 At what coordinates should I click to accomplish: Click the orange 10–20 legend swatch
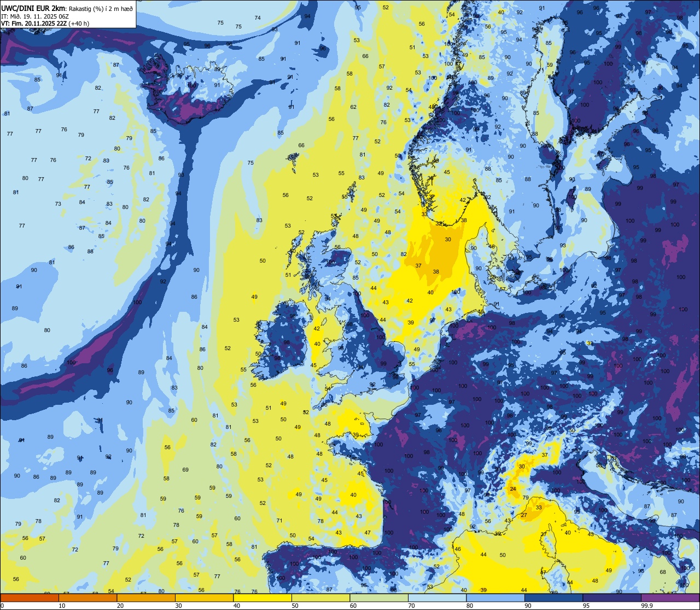(x=87, y=598)
